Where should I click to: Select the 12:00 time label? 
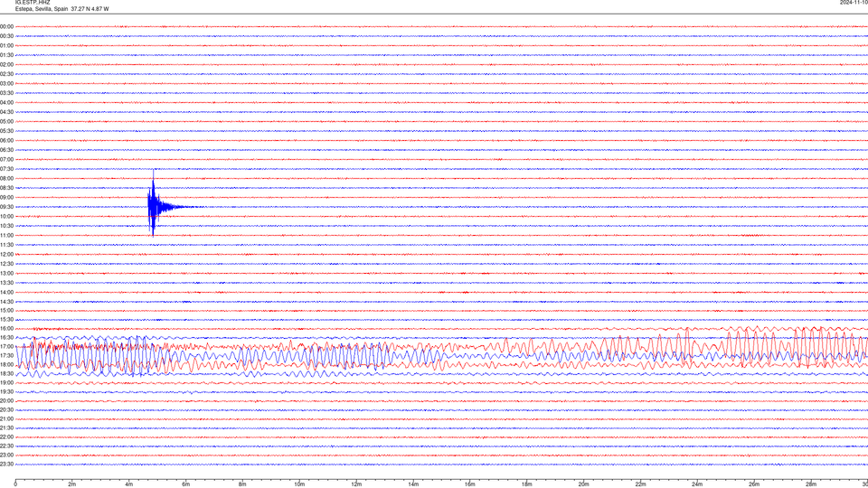[6, 255]
